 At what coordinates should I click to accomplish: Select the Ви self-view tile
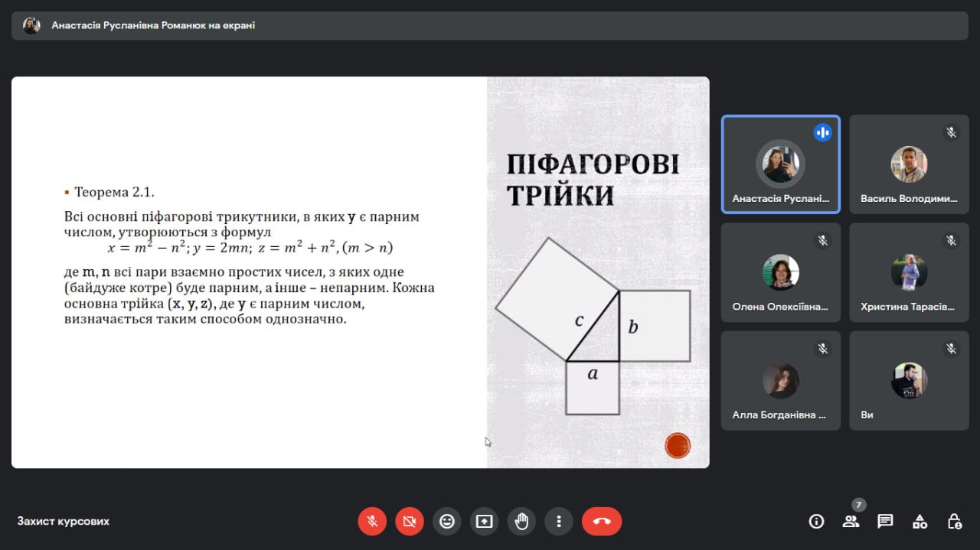coord(909,380)
